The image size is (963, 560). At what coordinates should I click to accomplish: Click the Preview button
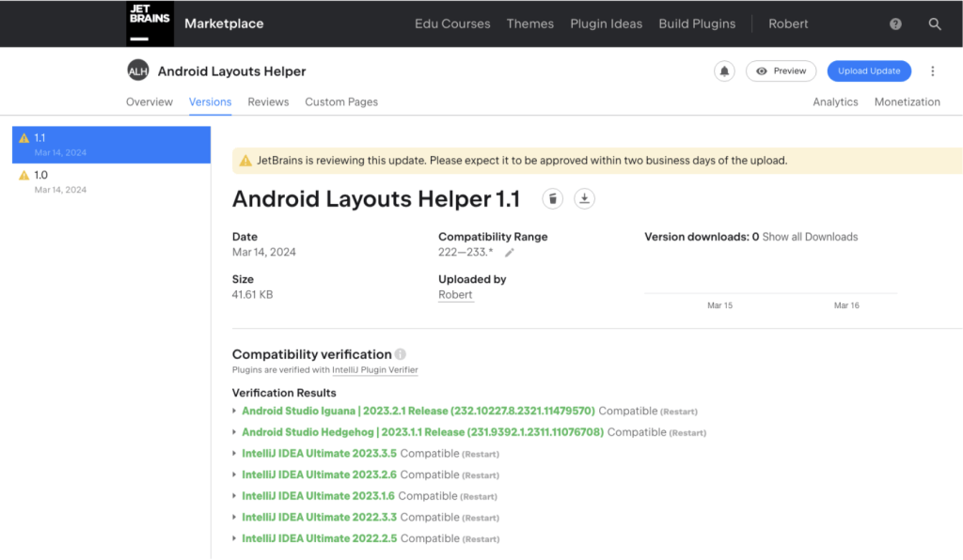click(781, 71)
